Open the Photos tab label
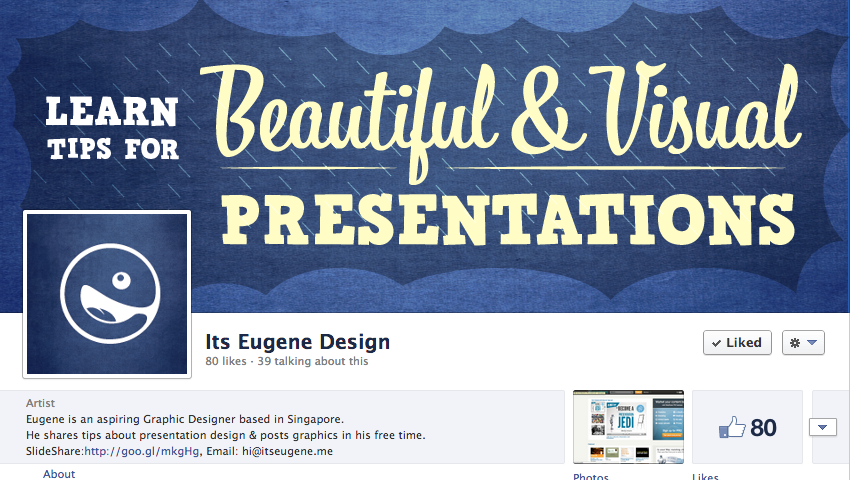The height and width of the screenshot is (480, 850). click(x=590, y=476)
